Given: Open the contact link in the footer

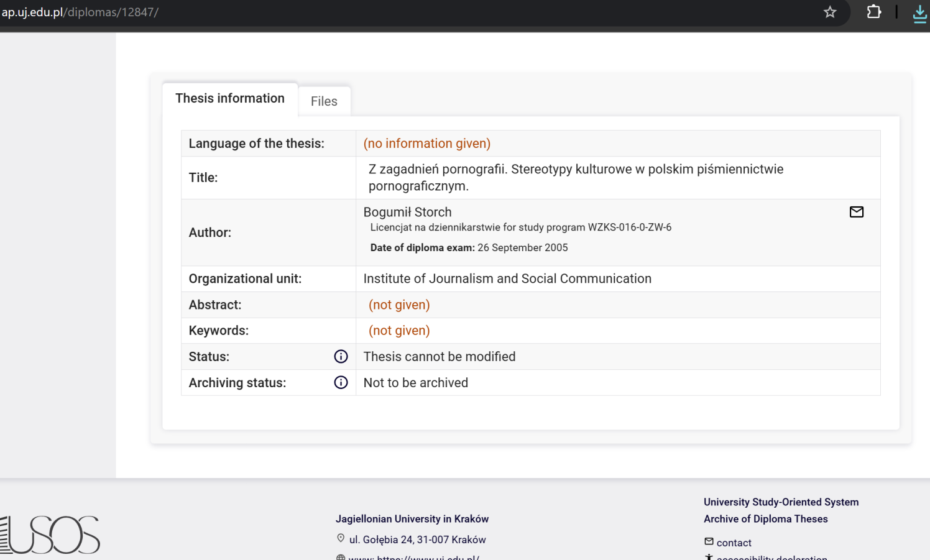Looking at the screenshot, I should [x=734, y=543].
